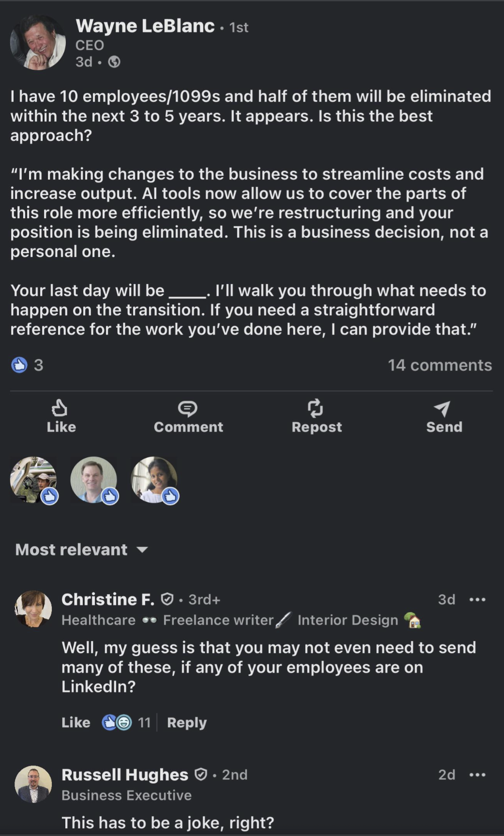Open Russell Hughes' profile name

tap(124, 775)
